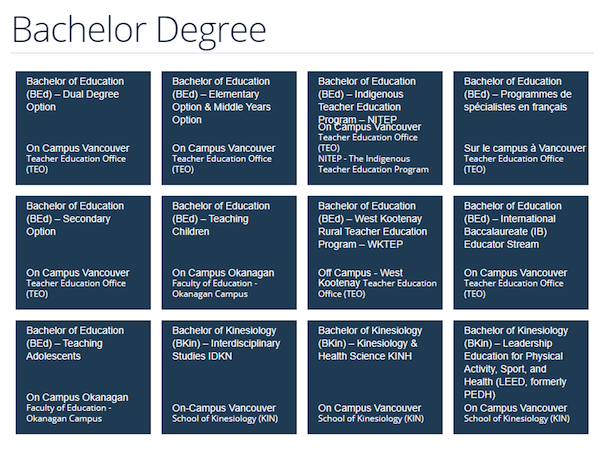Image resolution: width=600 pixels, height=457 pixels.
Task: Click Programmes de spécialistes en français tile
Action: [521, 128]
